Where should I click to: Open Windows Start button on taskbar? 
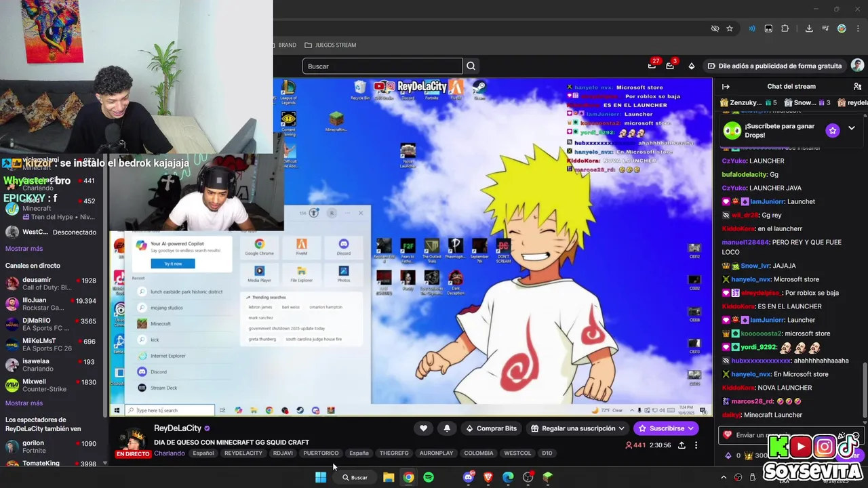[x=320, y=477]
